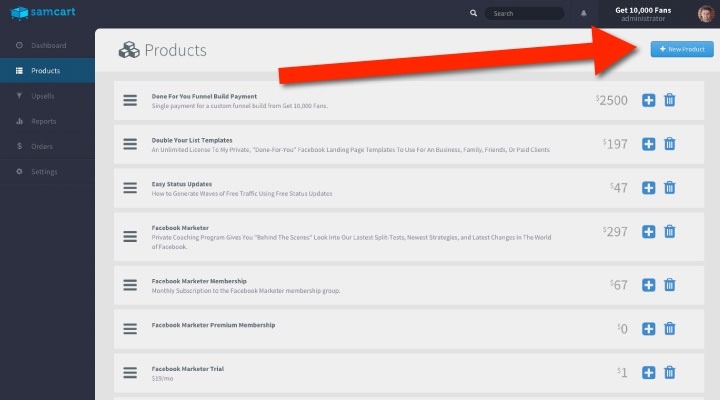Screen dimensions: 720x400
Task: Click the $2500 price
Action: (x=612, y=101)
